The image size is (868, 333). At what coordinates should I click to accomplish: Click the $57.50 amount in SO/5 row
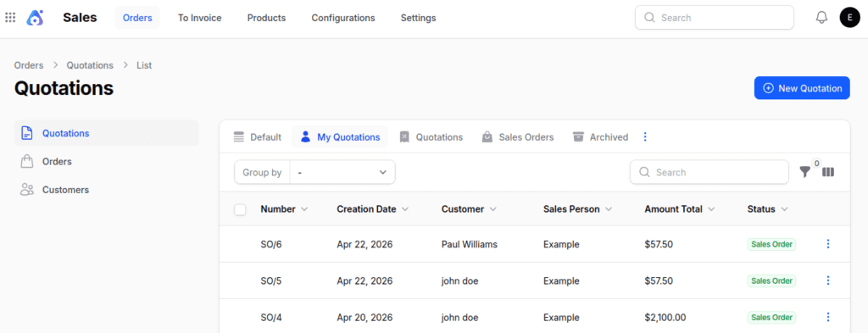click(659, 280)
